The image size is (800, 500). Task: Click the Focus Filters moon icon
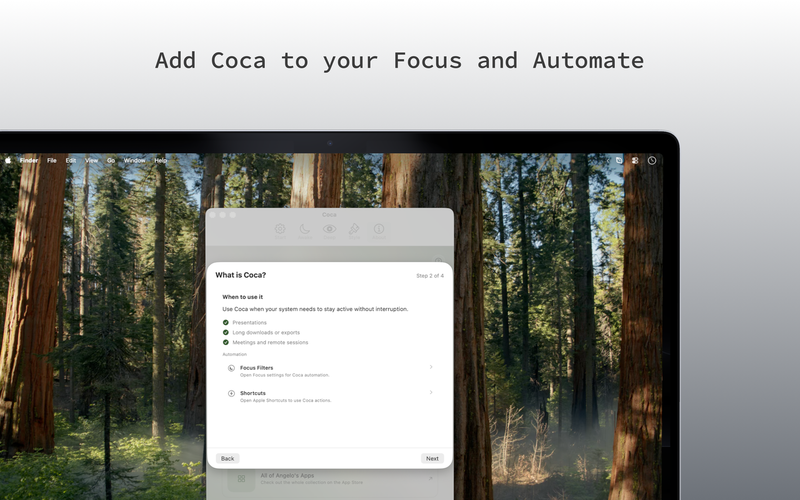(x=231, y=368)
